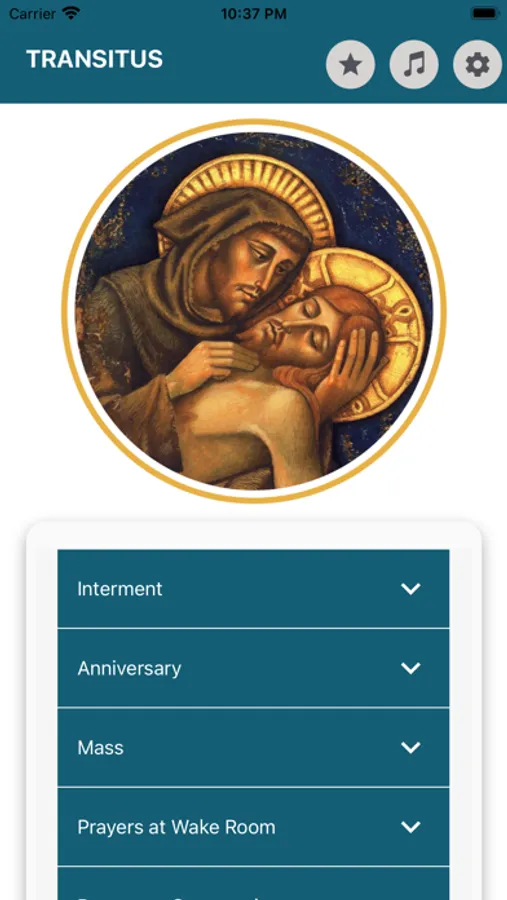
Task: Tap the partially visible fifth list row
Action: point(253,883)
